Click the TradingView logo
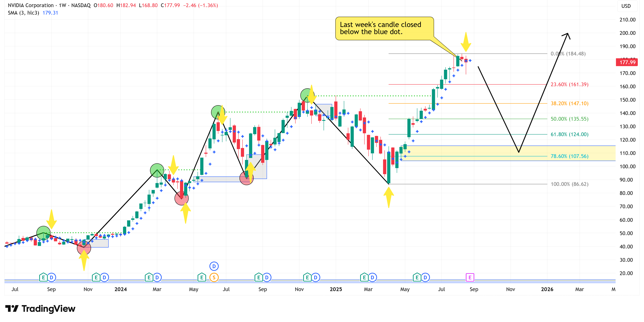The image size is (644, 322). 40,308
